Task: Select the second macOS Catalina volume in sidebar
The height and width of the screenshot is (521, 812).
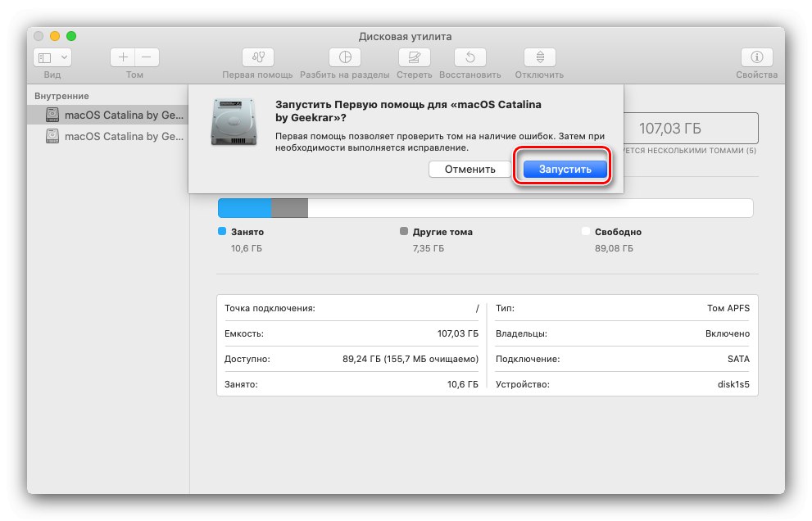Action: pyautogui.click(x=107, y=136)
